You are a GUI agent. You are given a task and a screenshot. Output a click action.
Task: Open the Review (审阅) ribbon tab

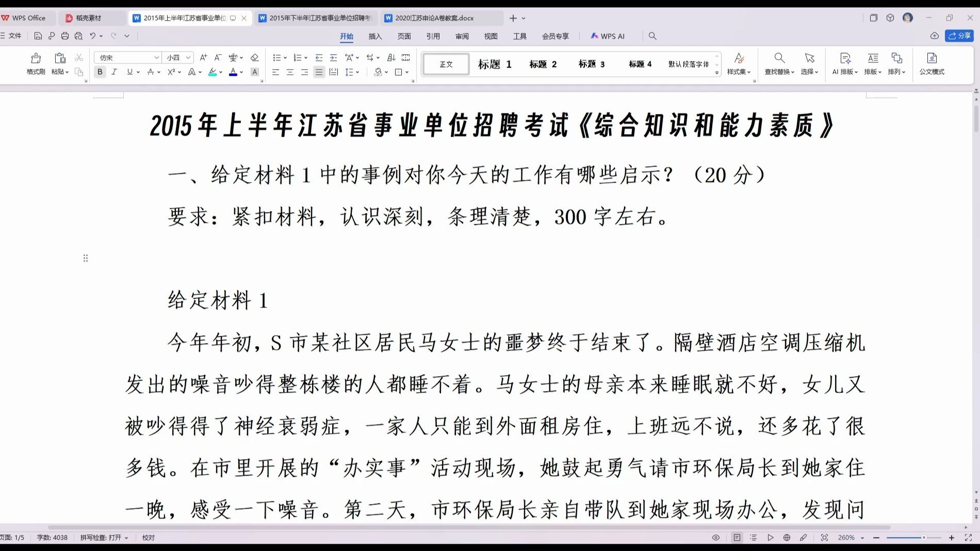(462, 36)
